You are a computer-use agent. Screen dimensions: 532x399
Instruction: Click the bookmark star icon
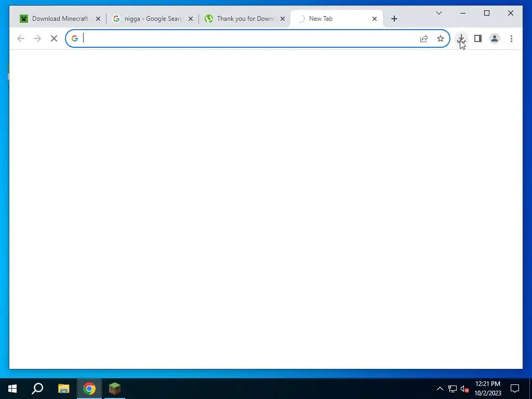point(441,38)
